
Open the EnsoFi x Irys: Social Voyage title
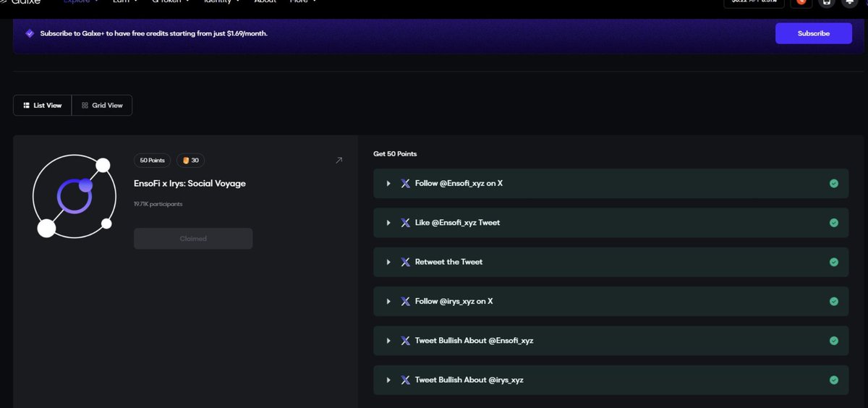coord(190,184)
